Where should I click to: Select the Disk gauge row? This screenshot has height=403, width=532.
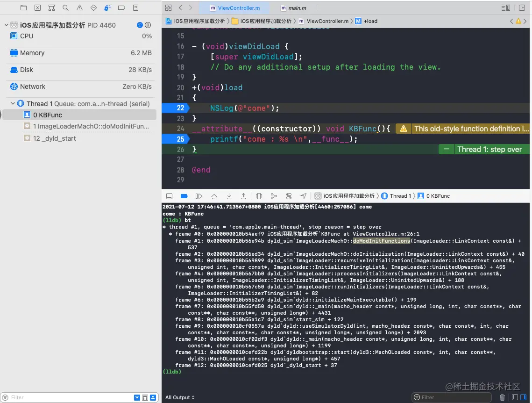coord(81,70)
